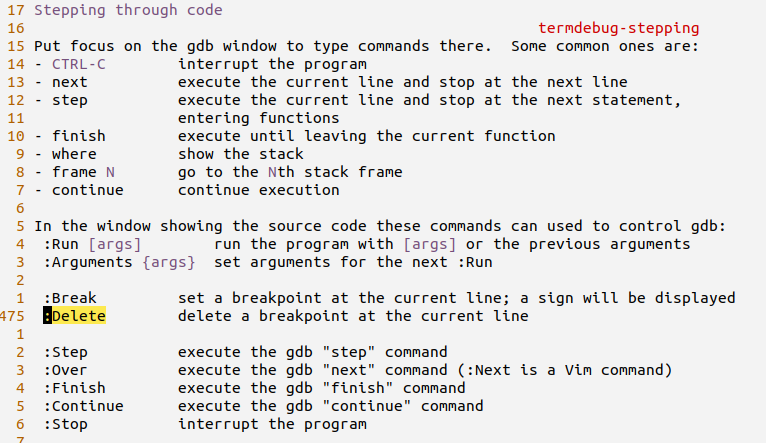Click the word "where" in commands list
This screenshot has width=766, height=443.
pyautogui.click(x=74, y=154)
